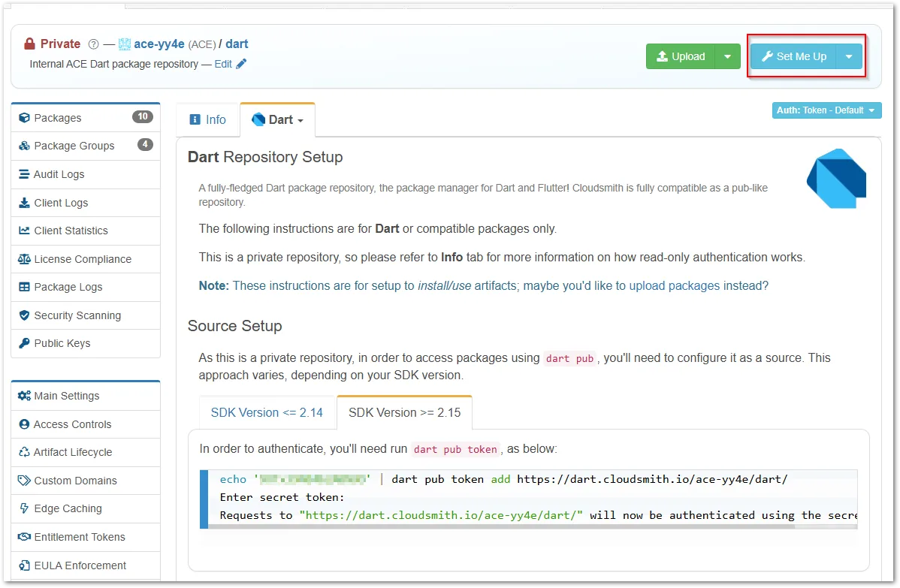
Task: Switch to the Info tab
Action: [x=208, y=119]
